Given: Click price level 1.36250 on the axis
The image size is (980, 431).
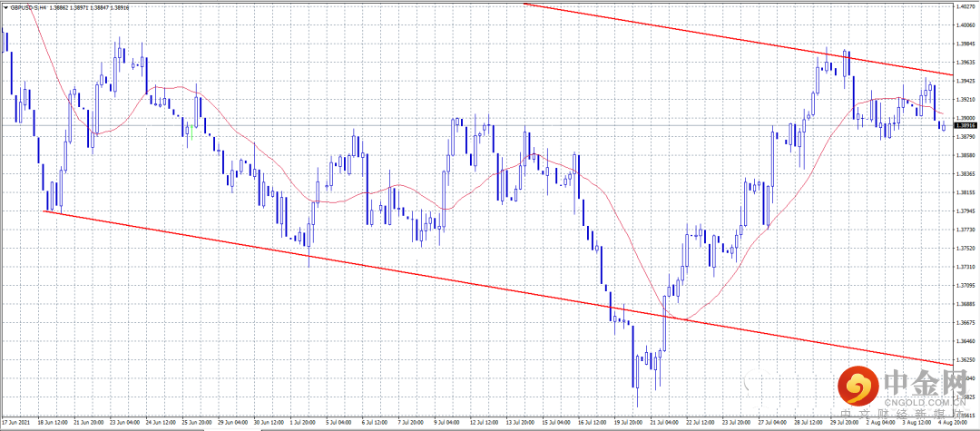Looking at the screenshot, I should pyautogui.click(x=966, y=360).
